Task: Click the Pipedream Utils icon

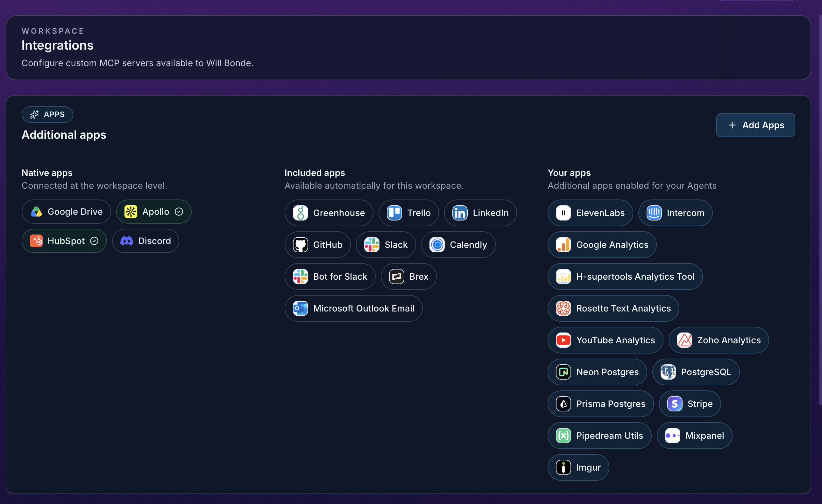Action: tap(563, 436)
